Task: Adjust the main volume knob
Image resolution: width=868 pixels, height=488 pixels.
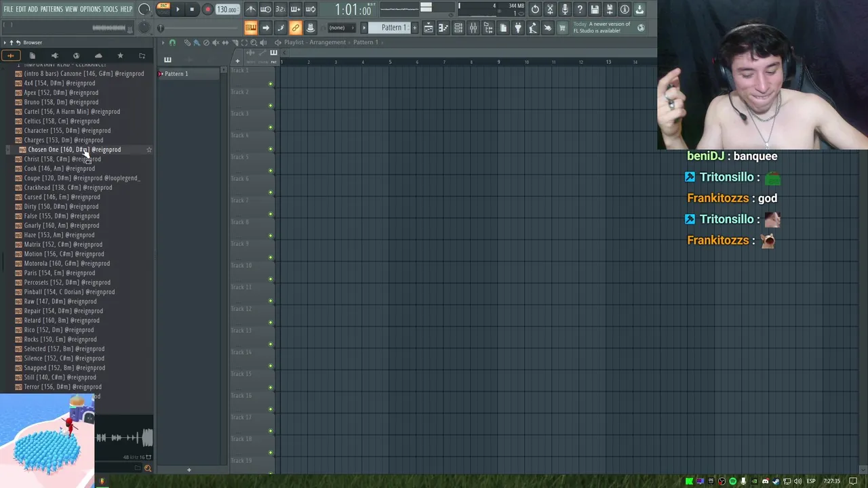Action: click(144, 9)
